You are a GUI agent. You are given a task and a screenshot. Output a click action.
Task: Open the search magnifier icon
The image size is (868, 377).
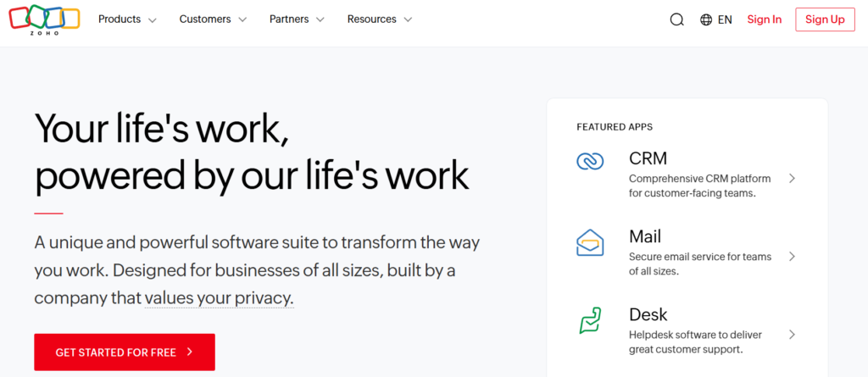coord(676,20)
